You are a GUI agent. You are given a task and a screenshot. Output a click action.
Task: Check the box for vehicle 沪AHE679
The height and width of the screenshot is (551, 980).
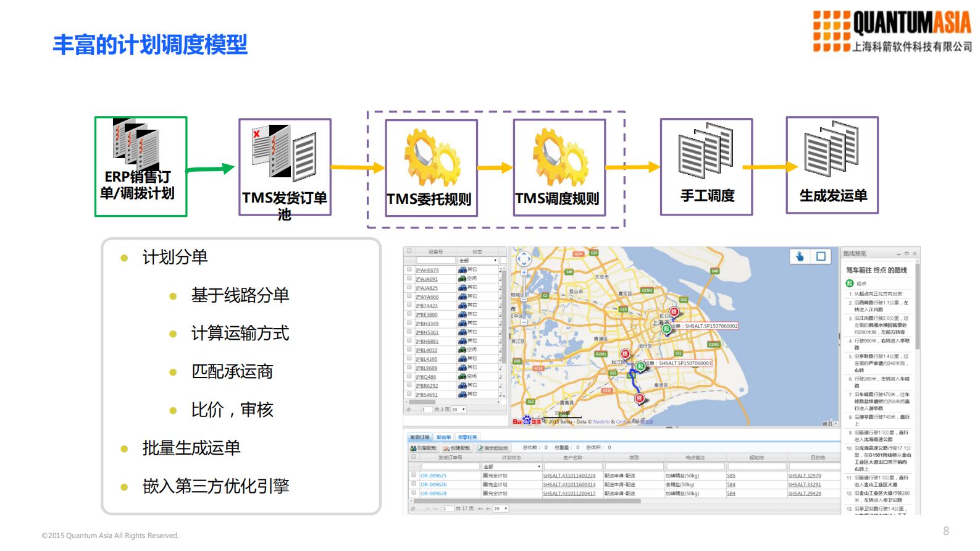pyautogui.click(x=409, y=270)
